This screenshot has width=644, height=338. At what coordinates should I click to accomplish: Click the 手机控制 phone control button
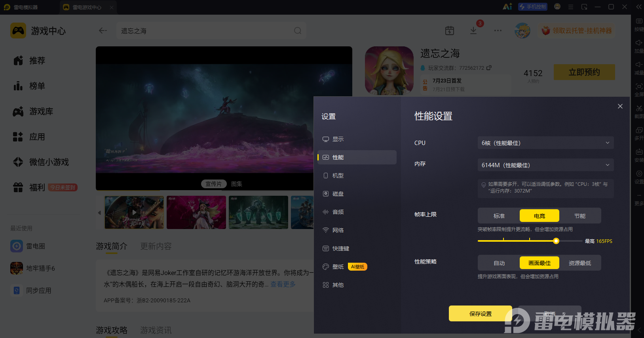coord(533,7)
